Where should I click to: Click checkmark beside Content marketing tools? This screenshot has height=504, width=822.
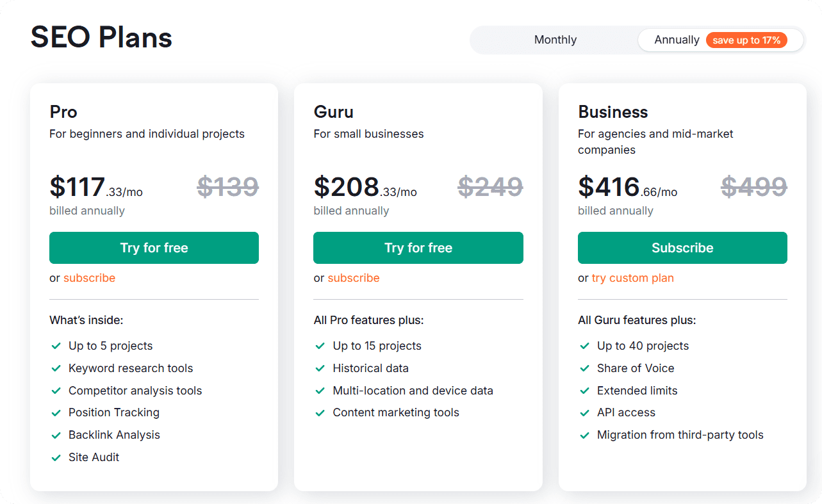point(320,412)
